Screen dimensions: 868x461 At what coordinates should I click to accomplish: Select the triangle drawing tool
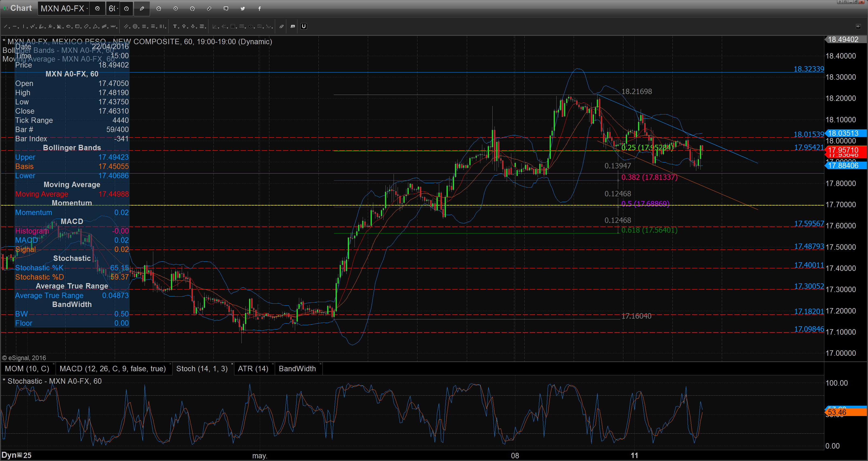pos(95,26)
